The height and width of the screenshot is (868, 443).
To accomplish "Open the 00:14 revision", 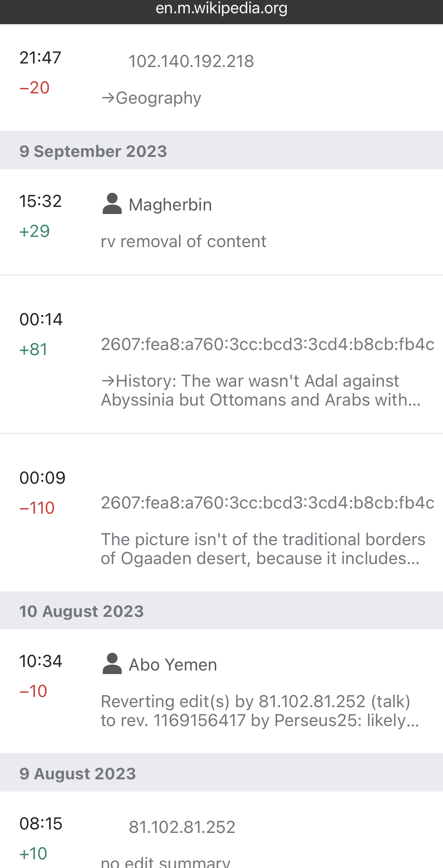I will click(x=41, y=319).
